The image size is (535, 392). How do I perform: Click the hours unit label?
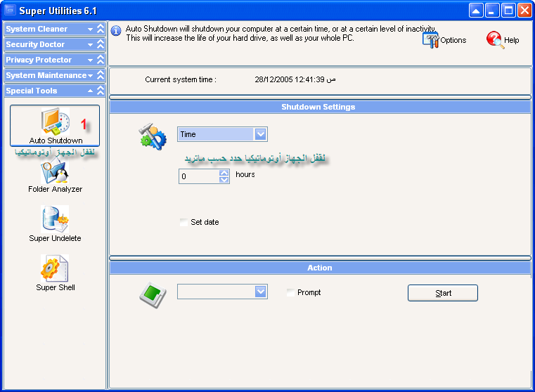pos(245,174)
